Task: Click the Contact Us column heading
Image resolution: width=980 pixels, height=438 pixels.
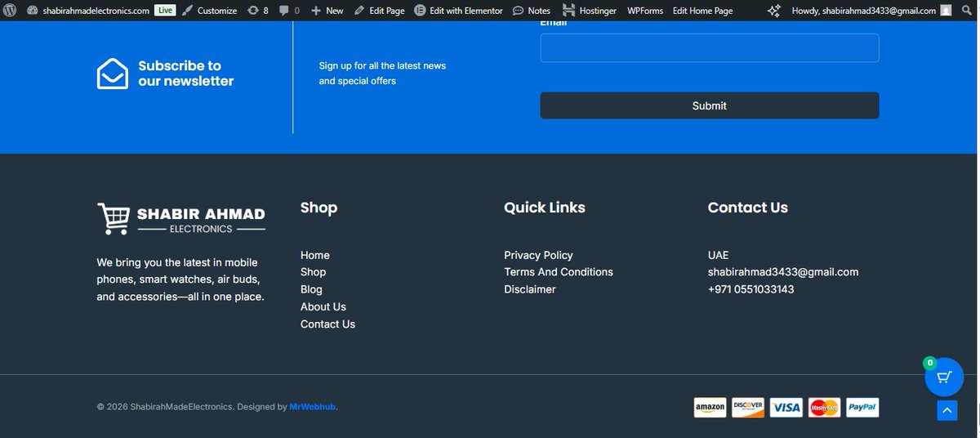Action: point(748,208)
